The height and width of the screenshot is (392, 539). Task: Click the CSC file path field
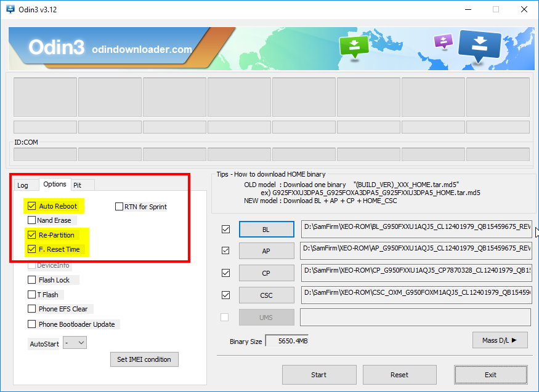tap(416, 295)
